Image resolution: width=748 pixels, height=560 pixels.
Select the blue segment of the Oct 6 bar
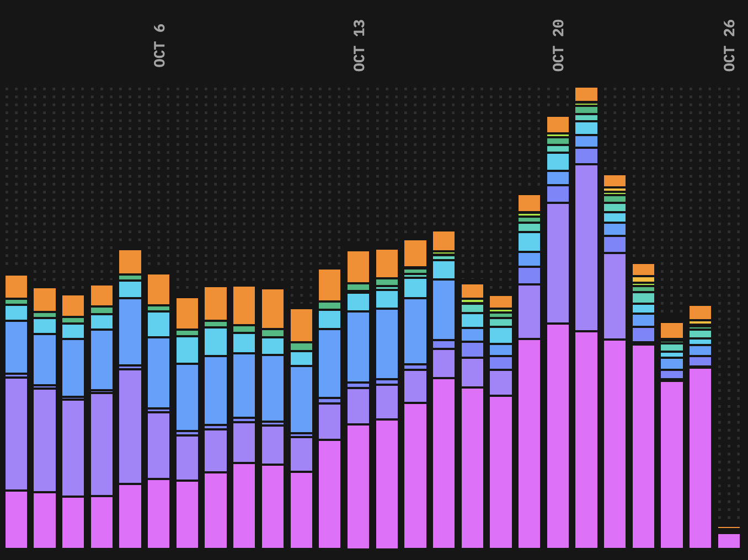[x=159, y=373]
